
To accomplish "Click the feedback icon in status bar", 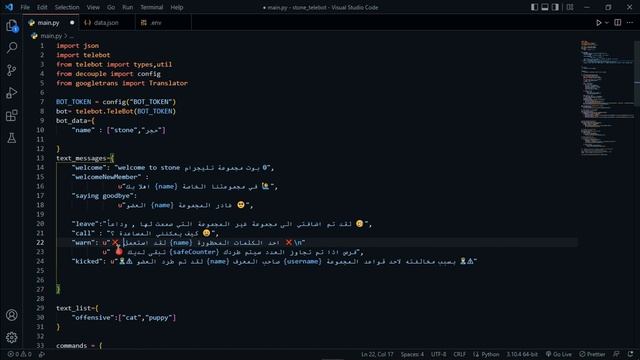I will pos(616,354).
